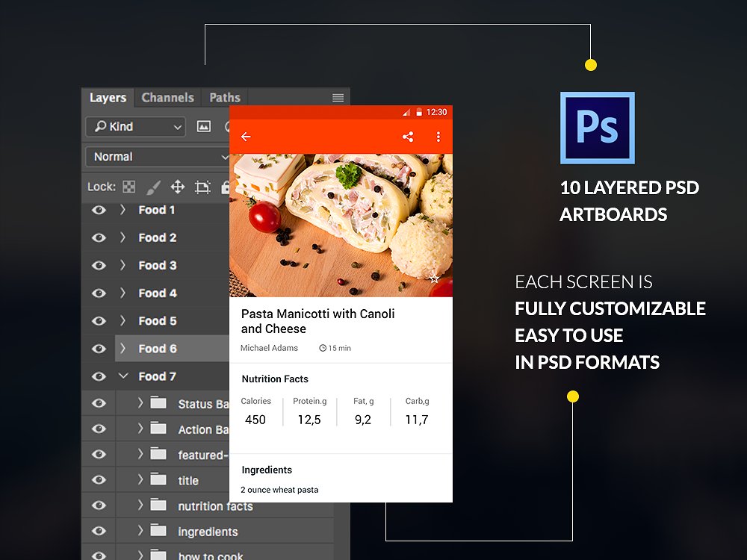747x560 pixels.
Task: Click the title group folder icon
Action: pyautogui.click(x=158, y=479)
